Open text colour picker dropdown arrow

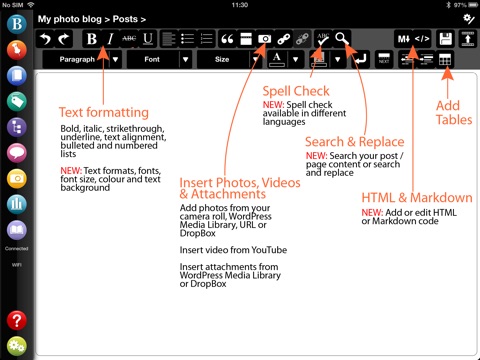pyautogui.click(x=295, y=60)
